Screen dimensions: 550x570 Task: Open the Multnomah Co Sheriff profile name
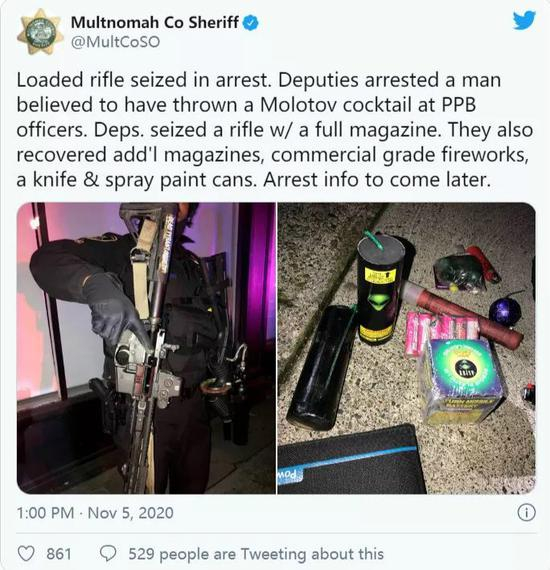[155, 23]
